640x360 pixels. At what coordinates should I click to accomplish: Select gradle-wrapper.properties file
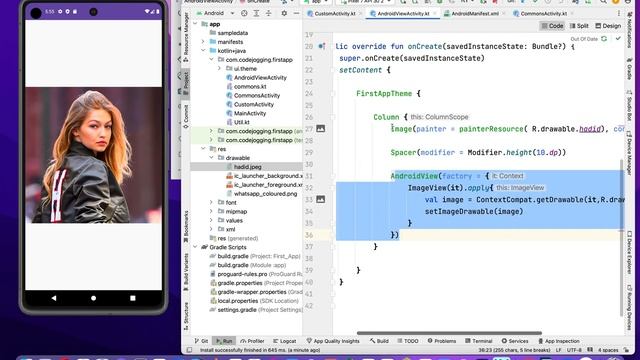pos(251,292)
